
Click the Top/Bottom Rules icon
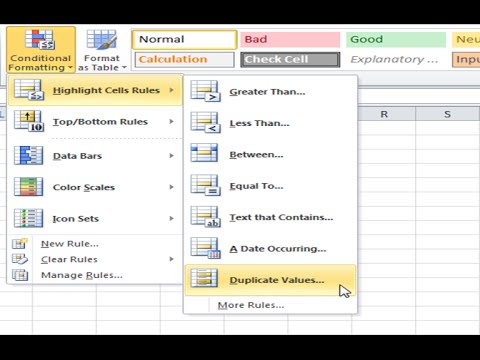pyautogui.click(x=29, y=121)
